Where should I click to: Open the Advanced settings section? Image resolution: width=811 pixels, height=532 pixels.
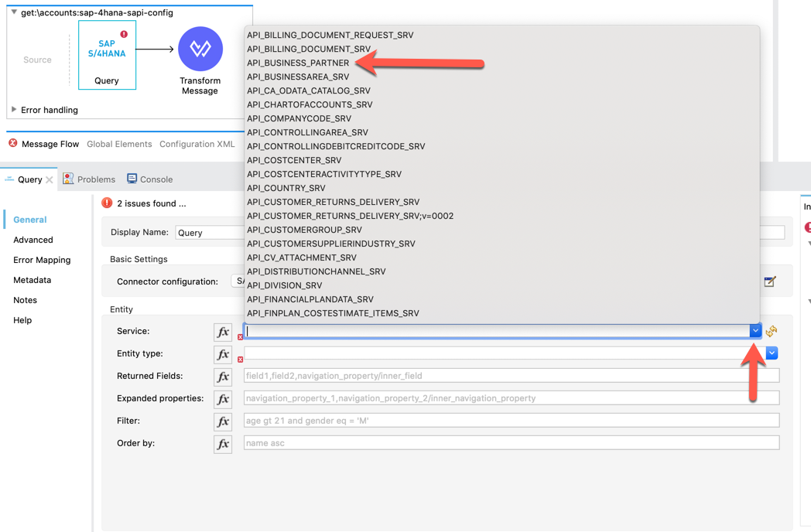click(x=33, y=240)
